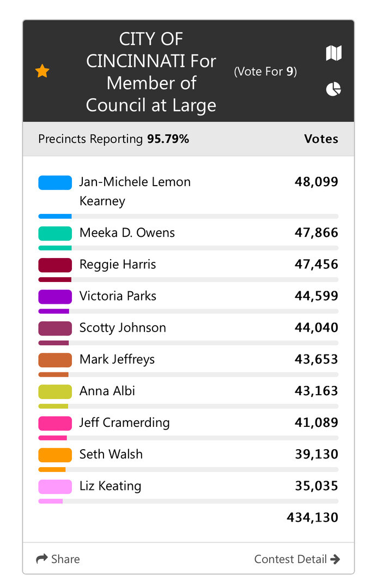Select Seth Walsh's orange color swatch
Viewport: 377px width, 588px height.
[55, 455]
